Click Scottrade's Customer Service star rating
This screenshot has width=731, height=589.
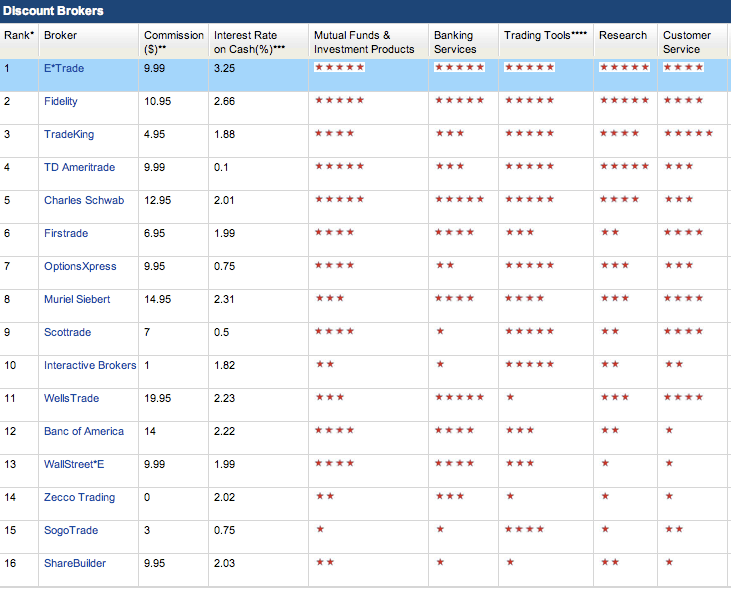[683, 332]
